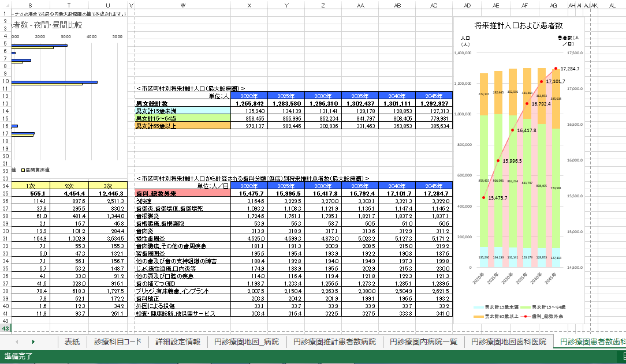Switch to the 円診療圏地図歯科医院 sheet tab

coord(509,342)
